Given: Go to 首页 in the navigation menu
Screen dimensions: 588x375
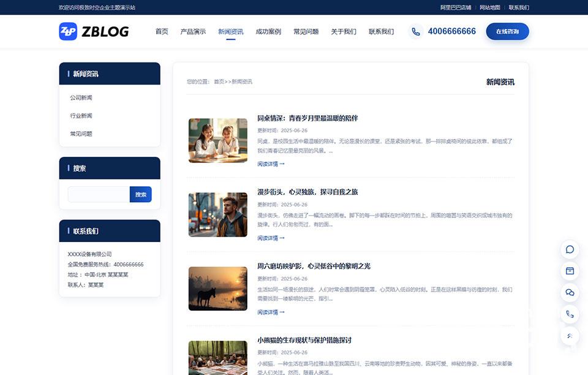Looking at the screenshot, I should coord(162,31).
